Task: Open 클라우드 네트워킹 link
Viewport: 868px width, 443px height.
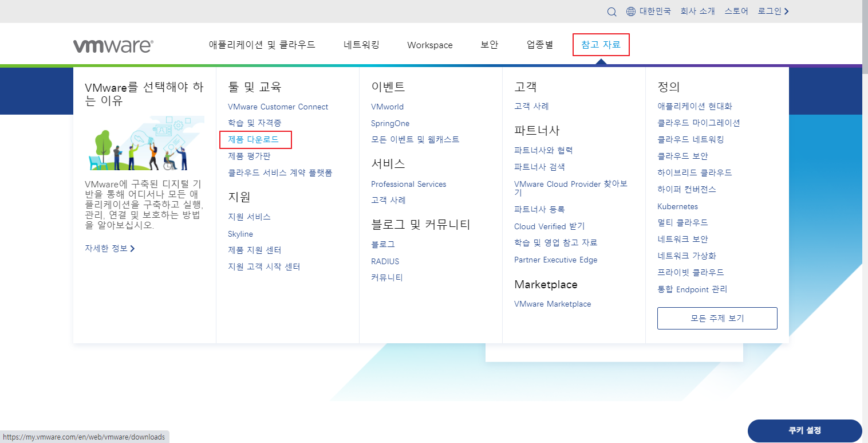Action: 691,140
